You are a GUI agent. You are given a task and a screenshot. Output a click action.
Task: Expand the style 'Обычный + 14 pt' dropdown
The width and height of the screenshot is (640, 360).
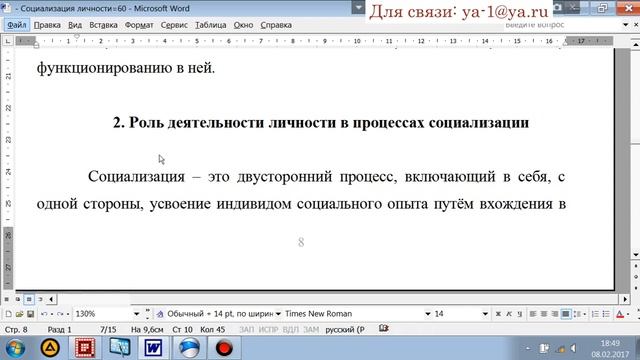(278, 314)
